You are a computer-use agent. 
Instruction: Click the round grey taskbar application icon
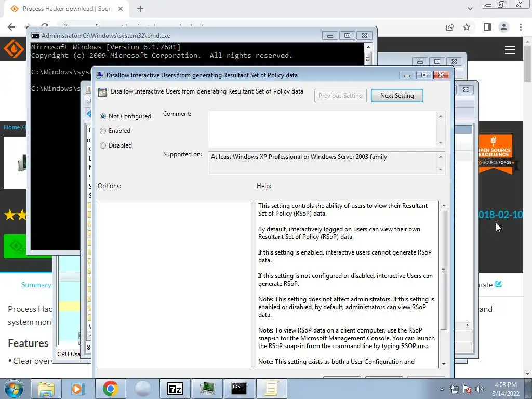tap(142, 389)
